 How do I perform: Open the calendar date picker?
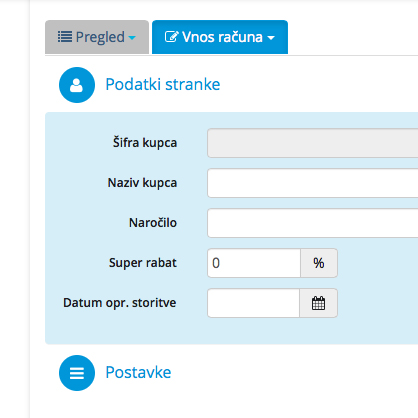point(319,303)
